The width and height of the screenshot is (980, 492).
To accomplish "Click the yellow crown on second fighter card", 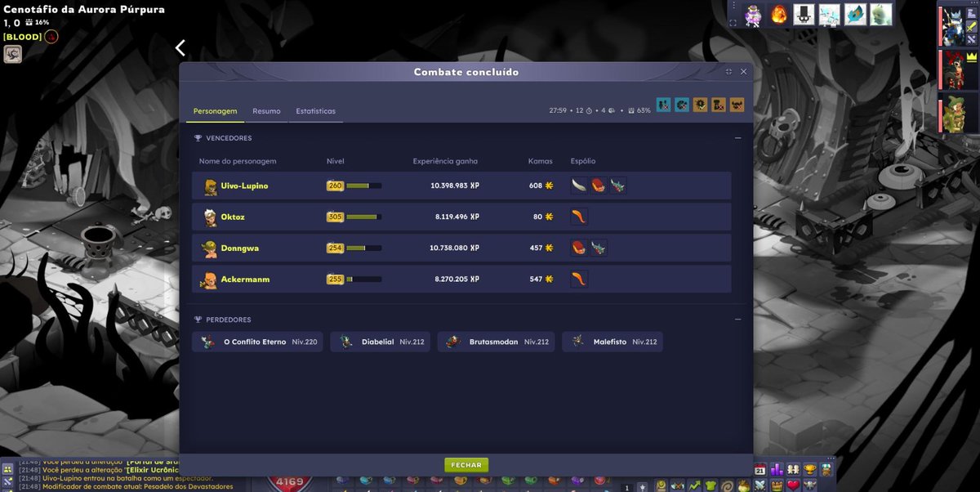I will [972, 57].
